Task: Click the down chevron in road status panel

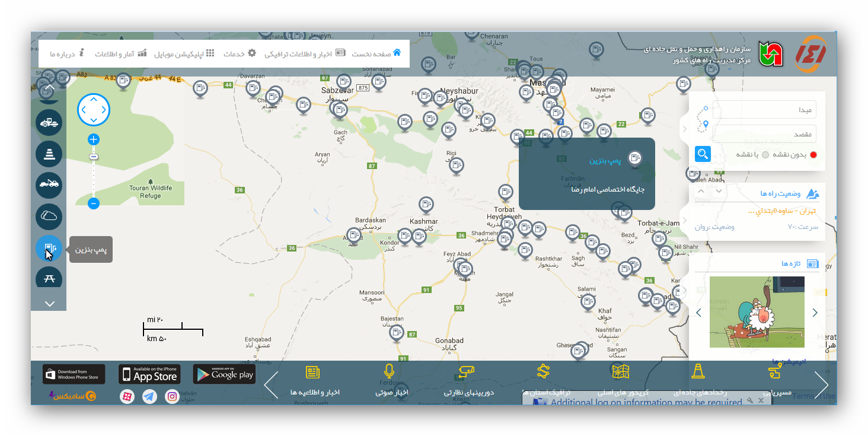Action: [719, 191]
